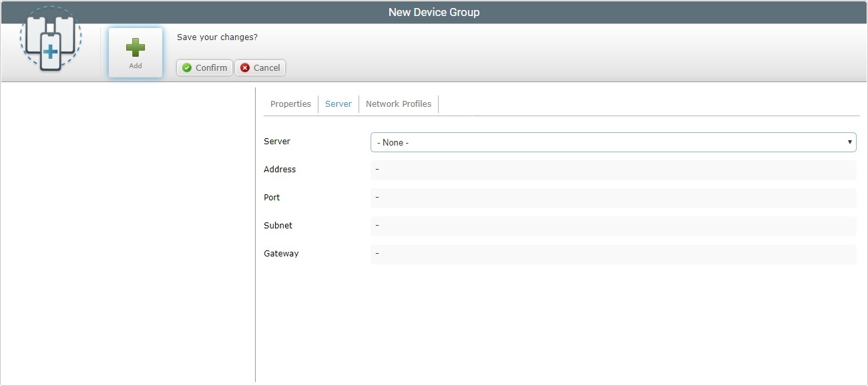Switch to the Properties tab
The image size is (868, 386).
(290, 104)
